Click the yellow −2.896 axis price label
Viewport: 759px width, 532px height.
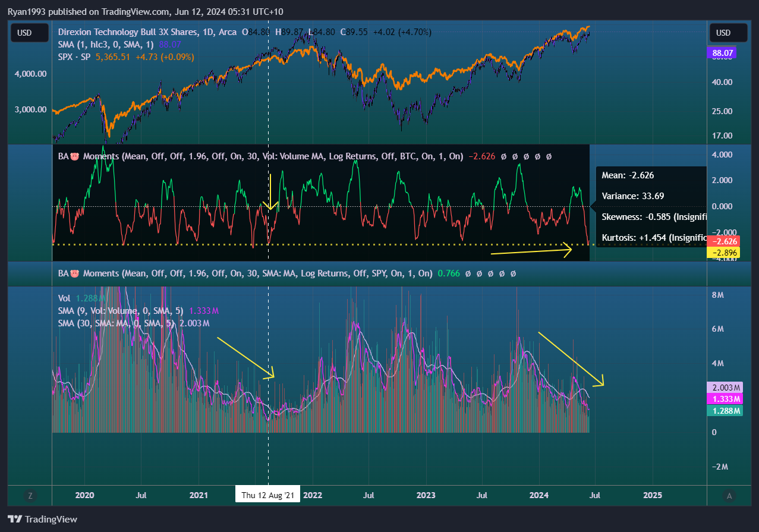pyautogui.click(x=723, y=252)
